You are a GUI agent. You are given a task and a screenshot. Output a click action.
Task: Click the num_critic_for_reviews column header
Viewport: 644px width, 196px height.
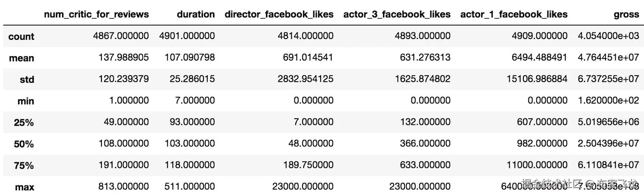(x=96, y=15)
